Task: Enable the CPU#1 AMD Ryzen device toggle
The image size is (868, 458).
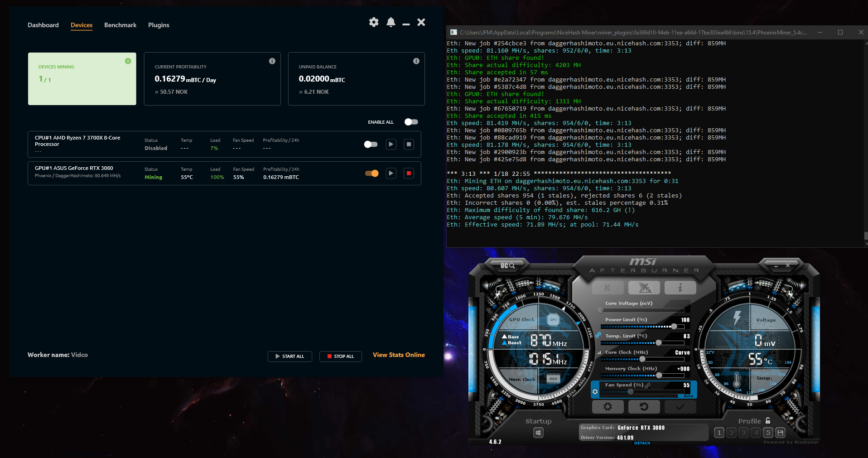Action: (371, 145)
